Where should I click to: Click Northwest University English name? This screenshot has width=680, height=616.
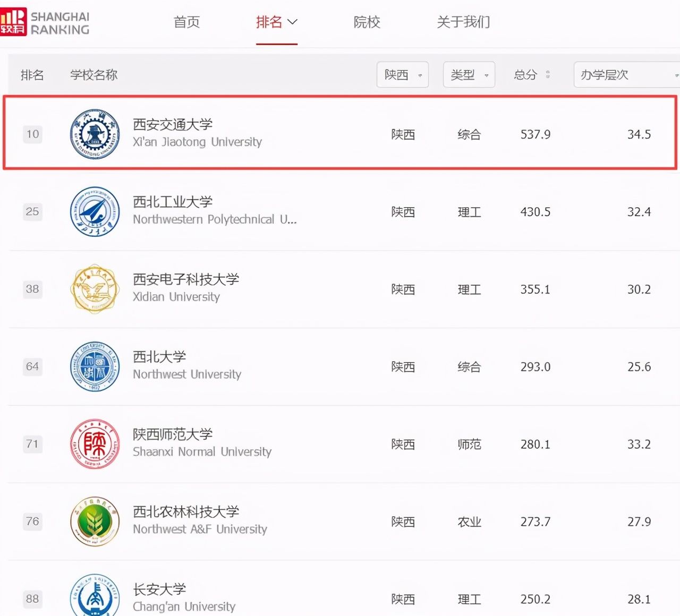coord(187,374)
